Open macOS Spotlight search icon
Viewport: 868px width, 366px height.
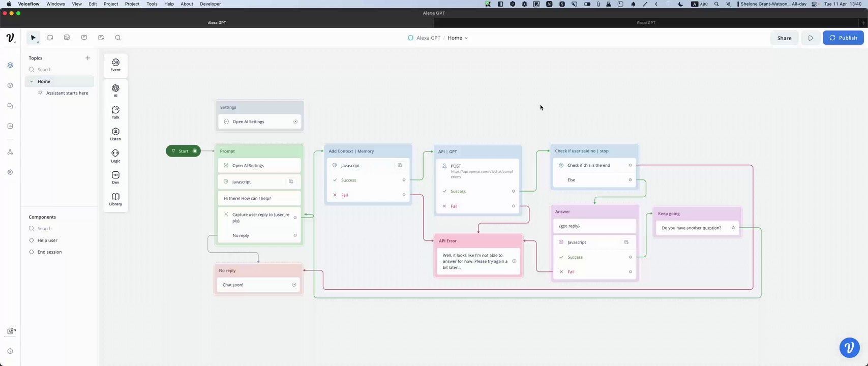[716, 4]
